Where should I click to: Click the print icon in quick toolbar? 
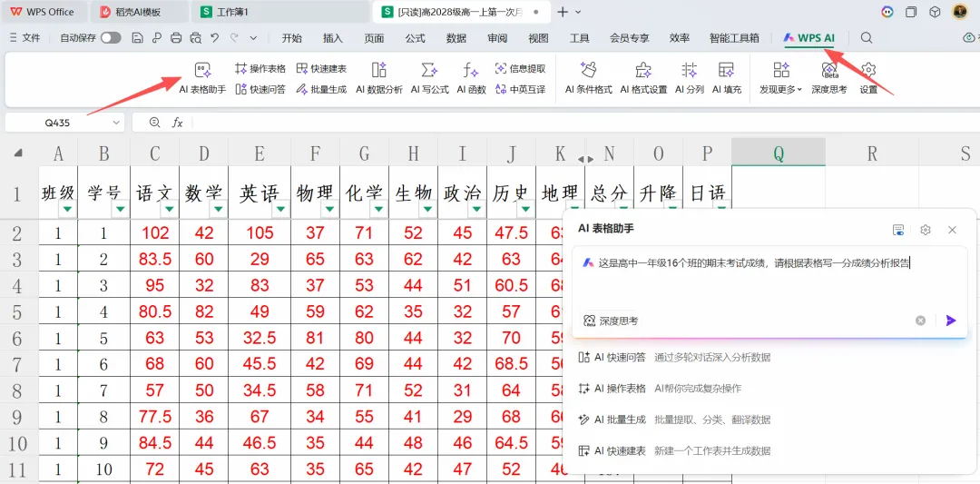click(x=176, y=38)
